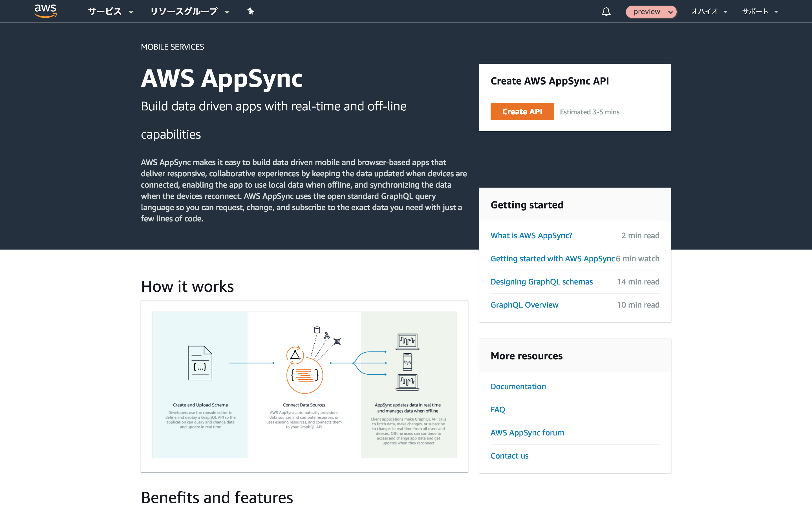Open the Contact us page
This screenshot has width=812, height=507.
pos(509,456)
